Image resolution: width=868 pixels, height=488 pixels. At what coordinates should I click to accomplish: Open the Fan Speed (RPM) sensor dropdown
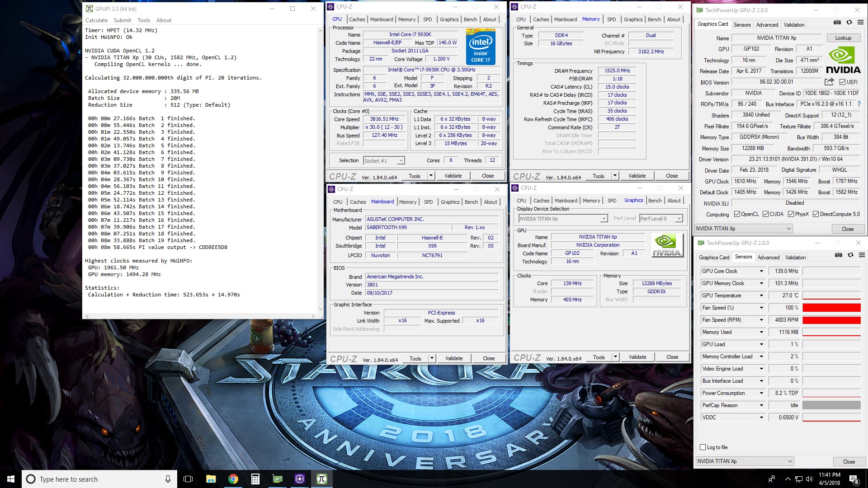[x=761, y=320]
